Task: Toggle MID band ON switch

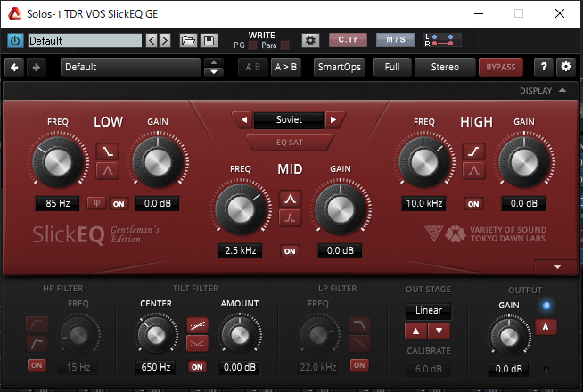Action: (x=290, y=251)
